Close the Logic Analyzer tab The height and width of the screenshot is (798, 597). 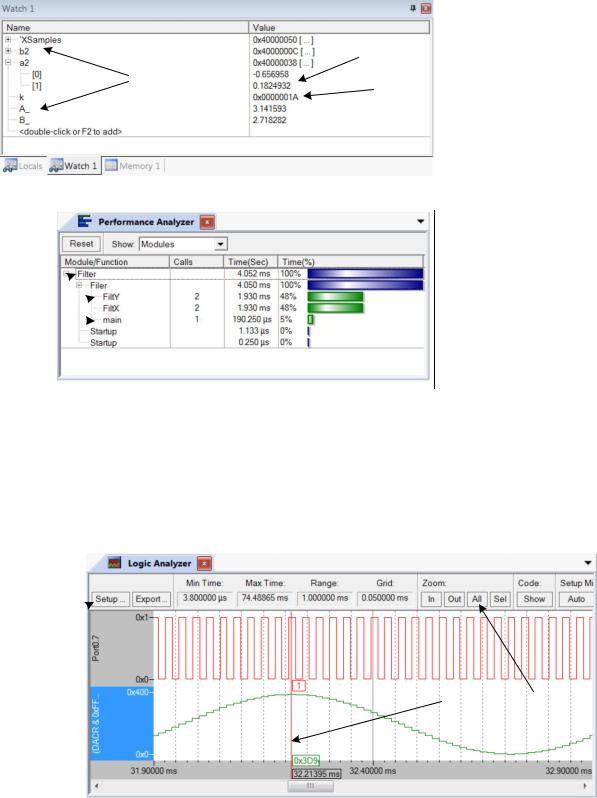pos(204,563)
